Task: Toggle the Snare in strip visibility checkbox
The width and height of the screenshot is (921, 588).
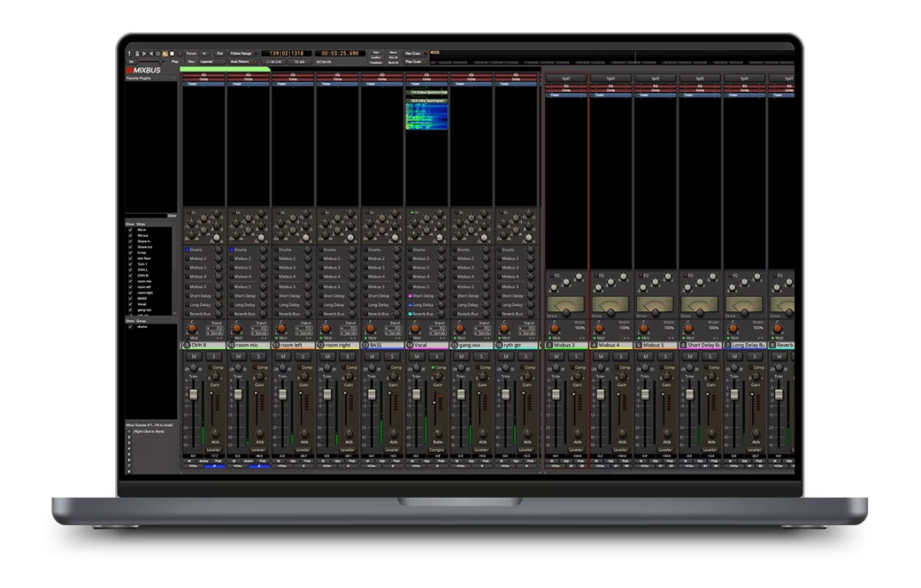Action: click(130, 241)
